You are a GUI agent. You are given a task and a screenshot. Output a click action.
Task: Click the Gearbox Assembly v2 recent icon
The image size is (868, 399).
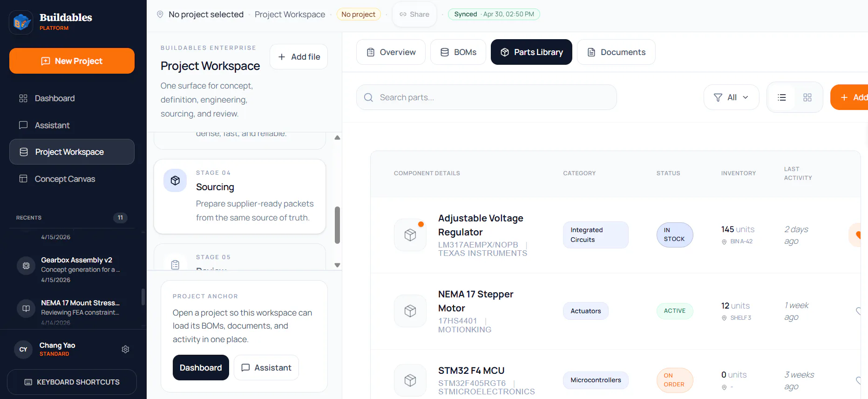pos(26,266)
